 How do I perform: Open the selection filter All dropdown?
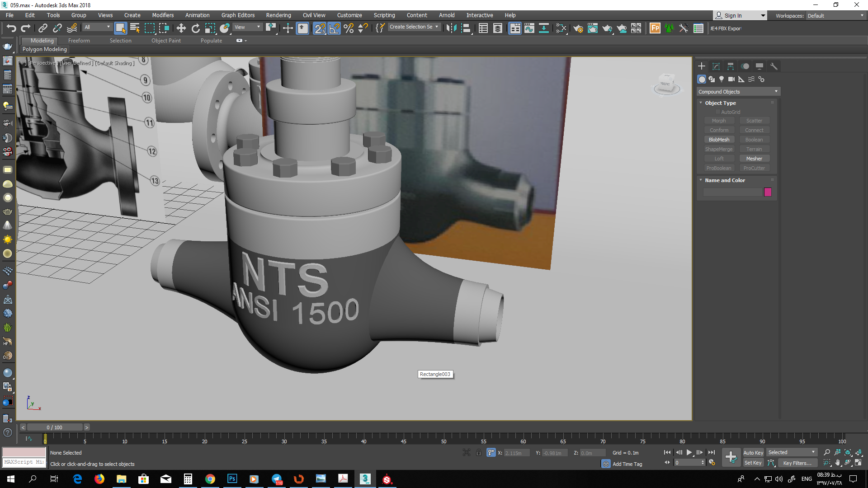tap(97, 27)
